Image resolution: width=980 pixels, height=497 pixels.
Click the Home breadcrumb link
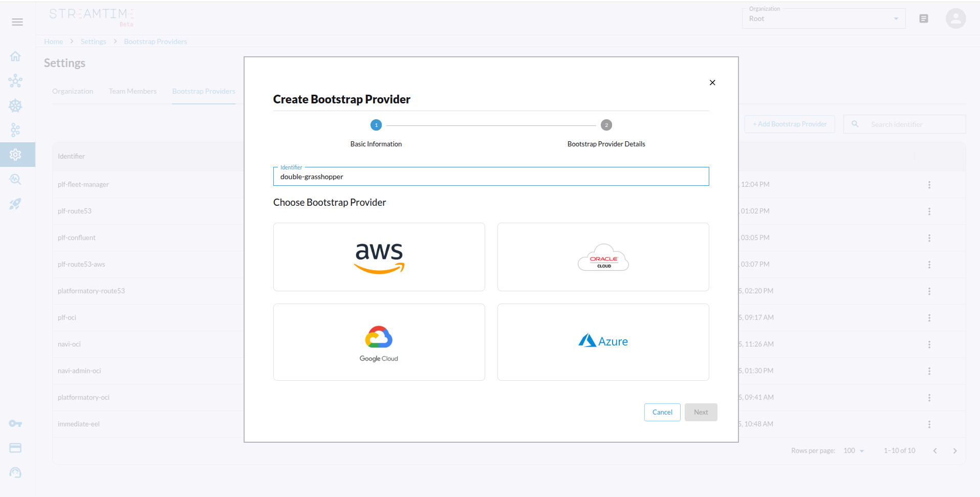pyautogui.click(x=54, y=41)
